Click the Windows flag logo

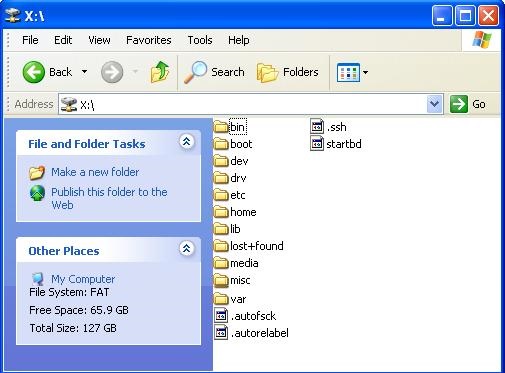pyautogui.click(x=482, y=40)
